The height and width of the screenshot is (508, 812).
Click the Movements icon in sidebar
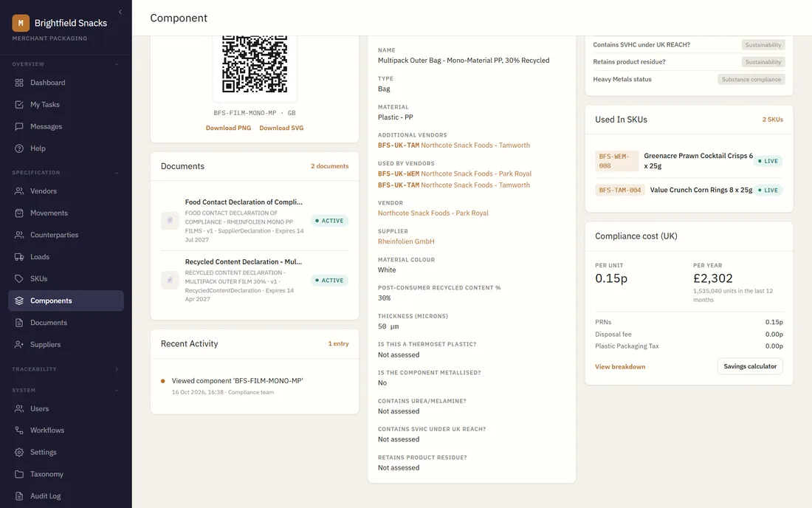click(19, 213)
